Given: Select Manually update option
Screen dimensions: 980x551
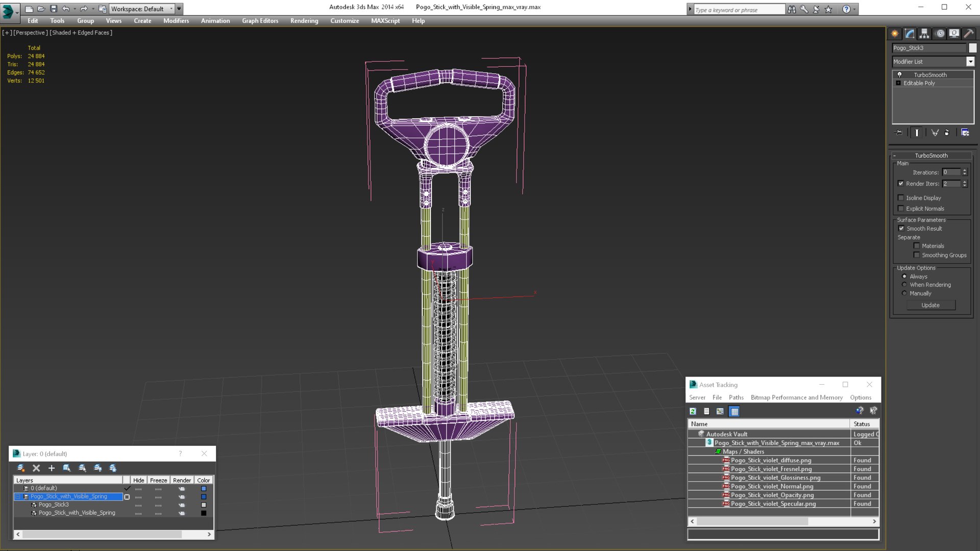Looking at the screenshot, I should pyautogui.click(x=904, y=293).
